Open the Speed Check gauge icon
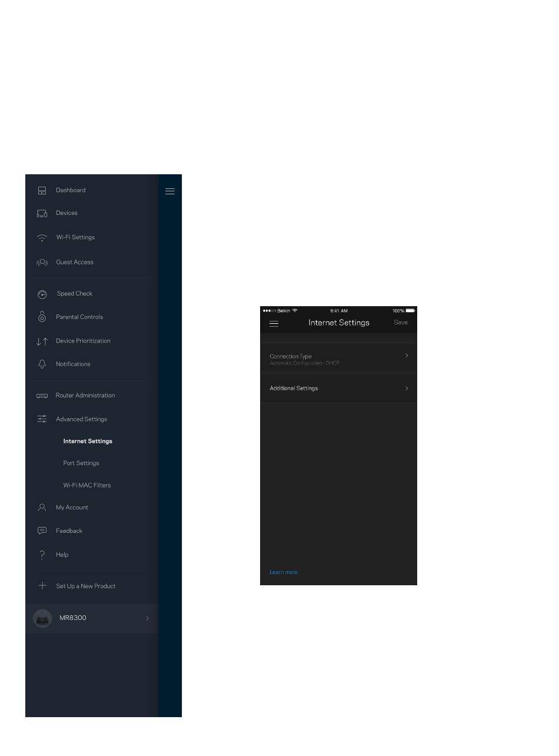 coord(42,294)
